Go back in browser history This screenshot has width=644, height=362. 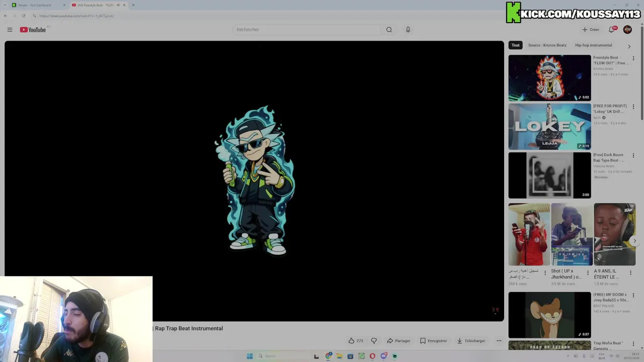(x=6, y=16)
